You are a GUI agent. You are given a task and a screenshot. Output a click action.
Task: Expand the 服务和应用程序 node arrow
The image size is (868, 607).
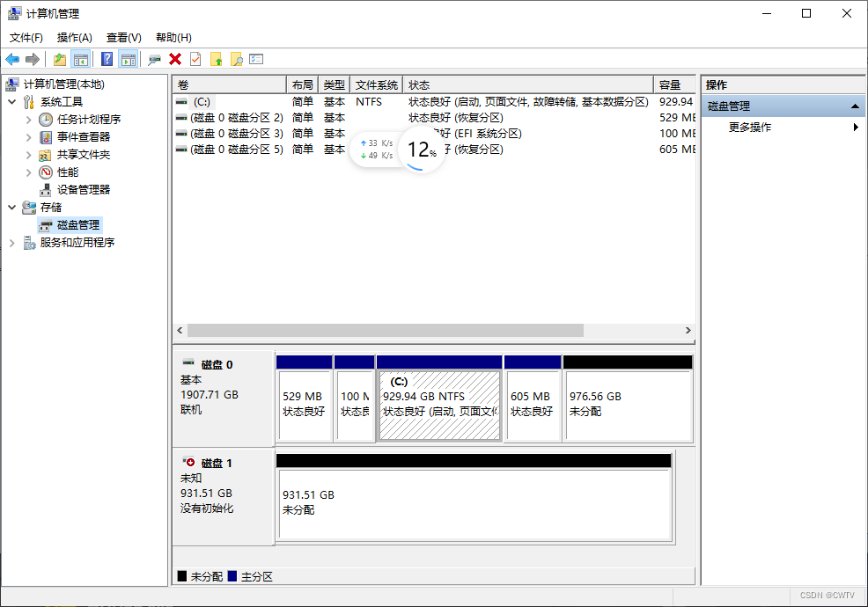coord(12,243)
